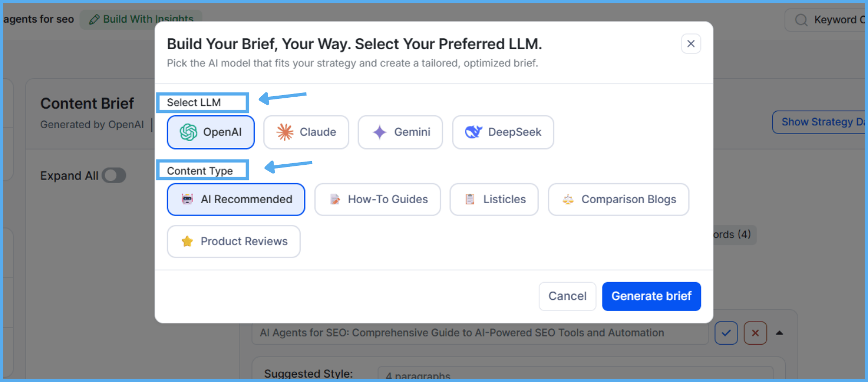Pick the Gemini sparkle icon
The width and height of the screenshot is (868, 382).
click(380, 132)
